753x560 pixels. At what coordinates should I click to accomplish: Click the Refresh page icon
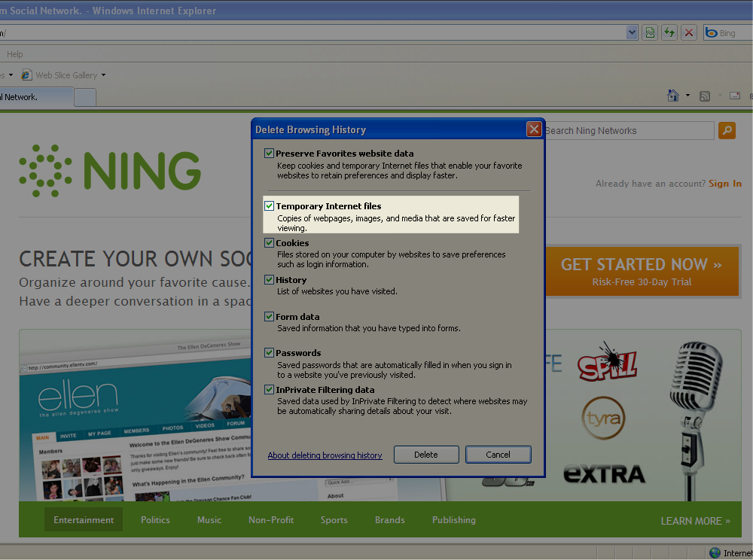[669, 32]
